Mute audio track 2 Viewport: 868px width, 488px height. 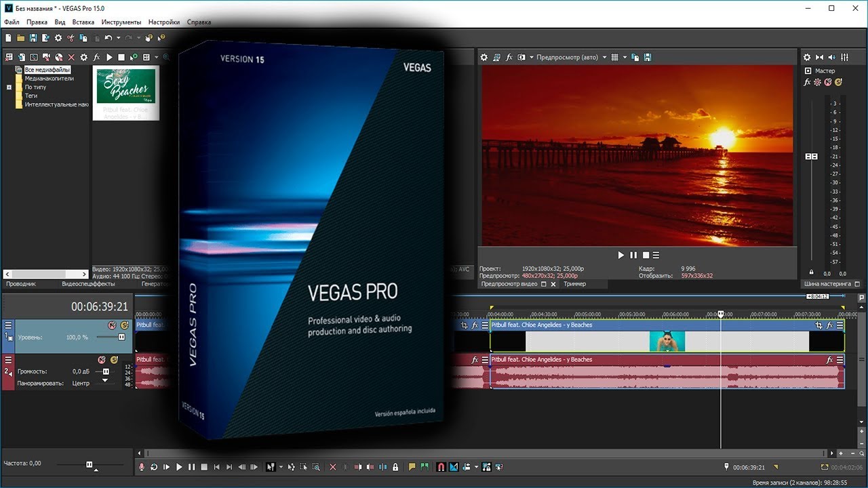[x=102, y=360]
